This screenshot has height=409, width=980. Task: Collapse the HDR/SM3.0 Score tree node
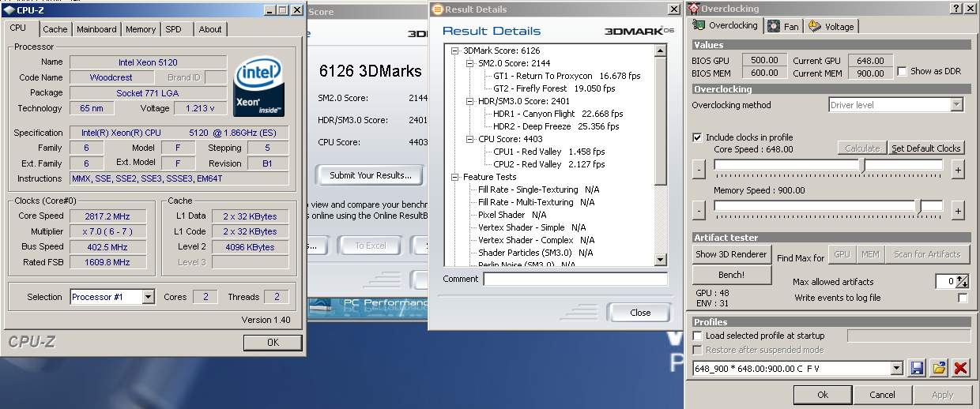pyautogui.click(x=469, y=101)
